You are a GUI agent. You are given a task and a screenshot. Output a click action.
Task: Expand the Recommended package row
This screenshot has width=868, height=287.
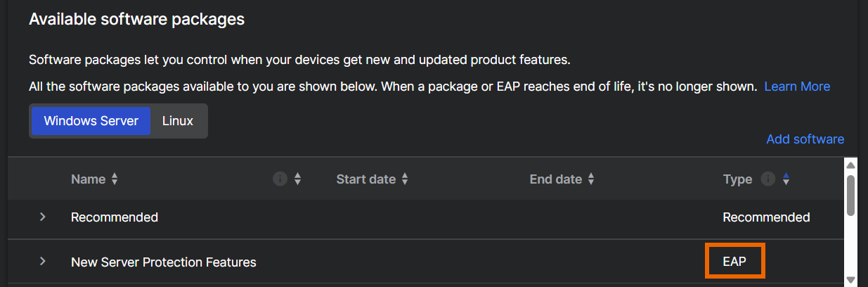coord(43,217)
